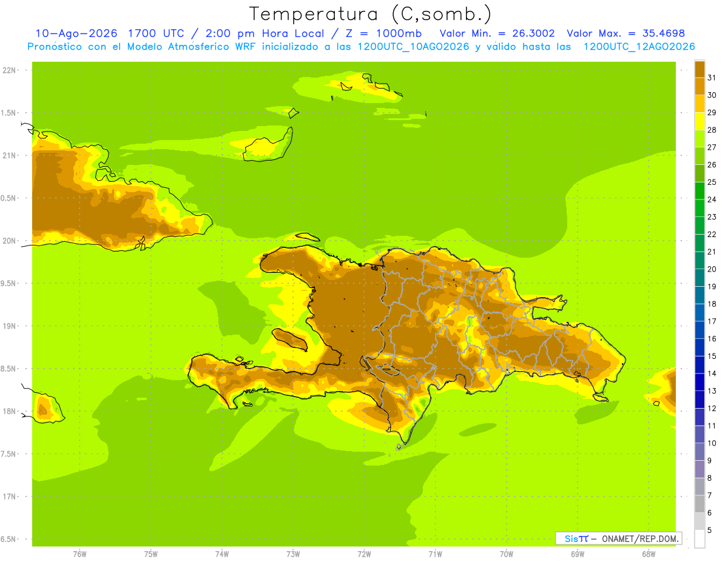The image size is (728, 562).
Task: Click the legend value "20"
Action: pos(712,269)
